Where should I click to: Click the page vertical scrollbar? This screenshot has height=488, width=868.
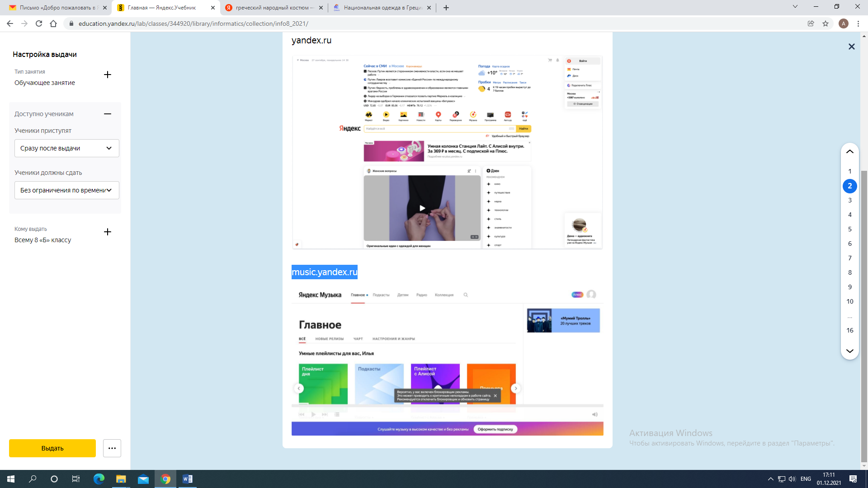(864, 316)
